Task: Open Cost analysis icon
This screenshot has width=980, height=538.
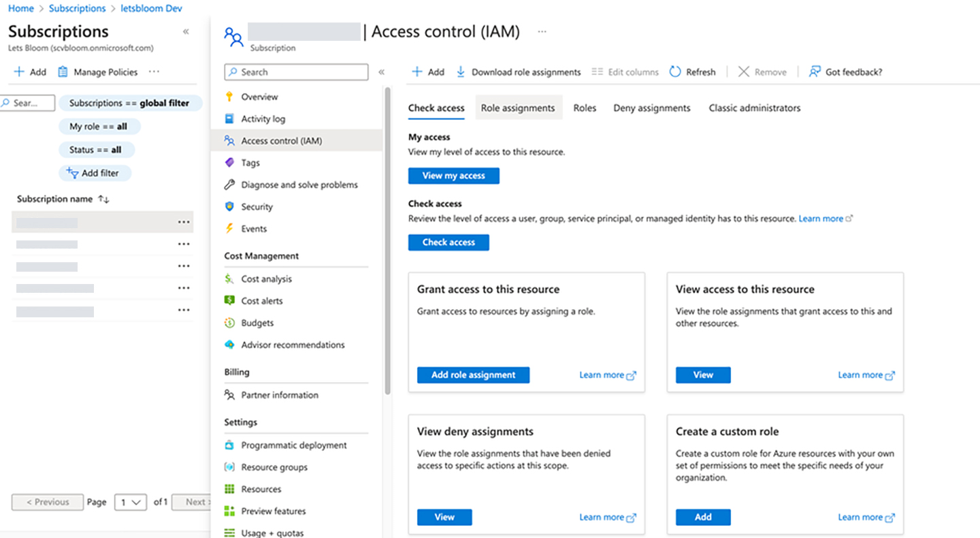Action: click(x=229, y=279)
